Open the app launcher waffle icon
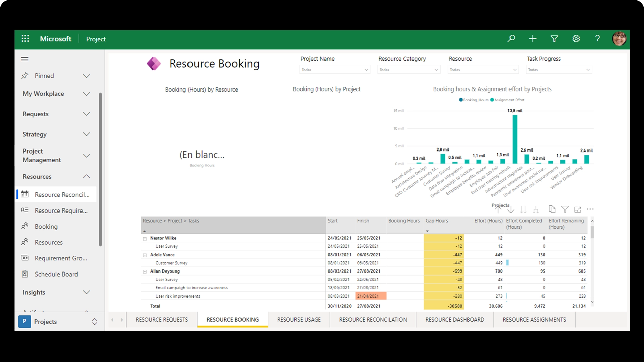The height and width of the screenshot is (362, 644). [x=25, y=39]
